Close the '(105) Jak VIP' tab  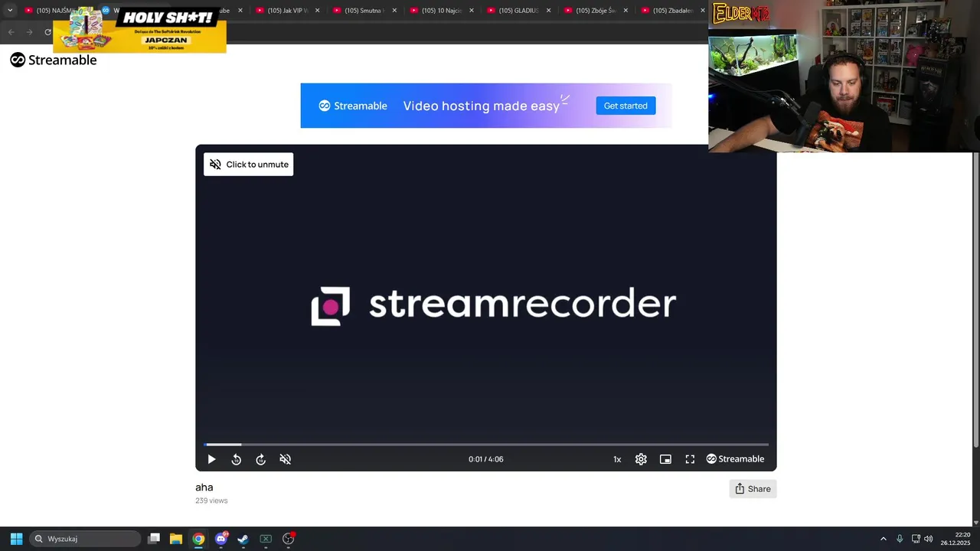[x=317, y=11]
